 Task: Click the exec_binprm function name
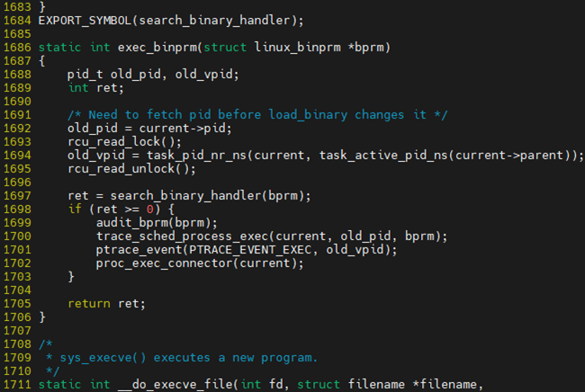point(157,48)
